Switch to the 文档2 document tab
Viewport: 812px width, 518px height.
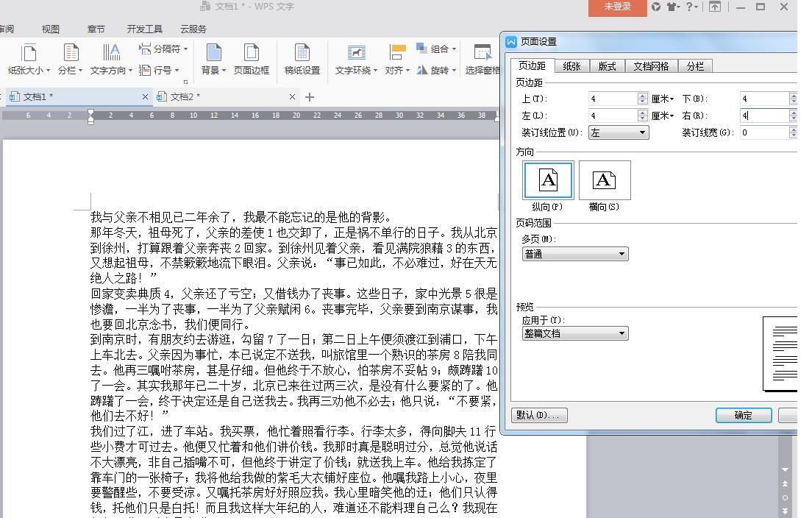point(184,96)
